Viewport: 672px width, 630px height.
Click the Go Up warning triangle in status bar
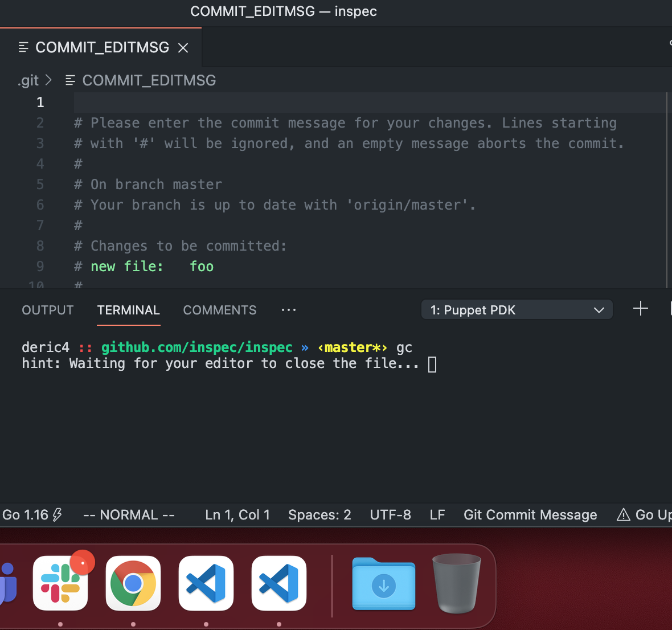pyautogui.click(x=622, y=514)
